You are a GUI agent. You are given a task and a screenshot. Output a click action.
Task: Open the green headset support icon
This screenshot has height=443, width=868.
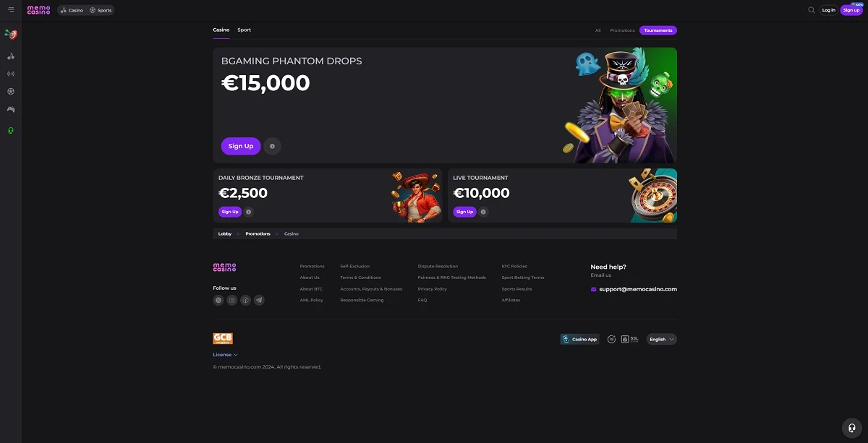coord(11,131)
